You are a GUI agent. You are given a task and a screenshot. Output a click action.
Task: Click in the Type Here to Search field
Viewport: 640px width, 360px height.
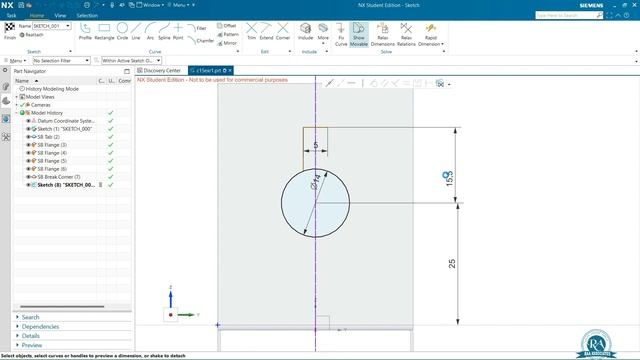[566, 15]
